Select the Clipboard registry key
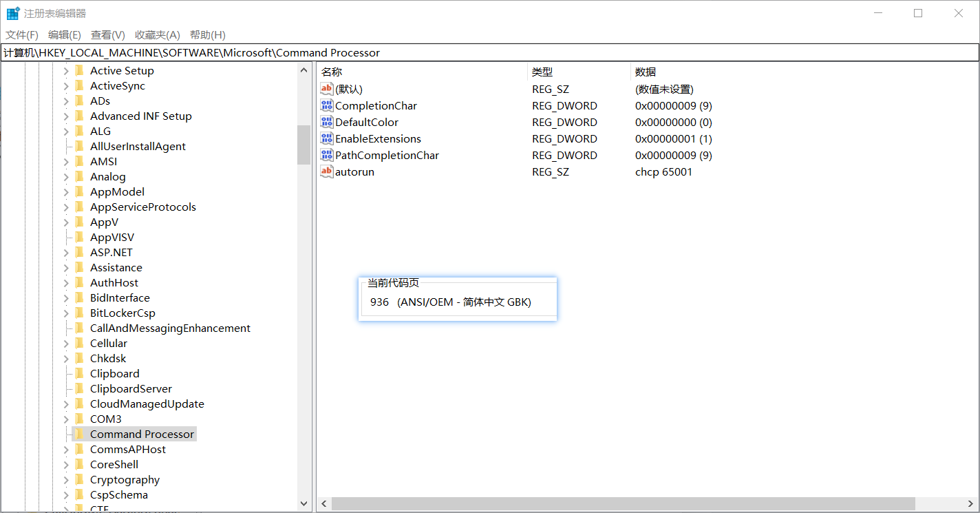 click(114, 373)
